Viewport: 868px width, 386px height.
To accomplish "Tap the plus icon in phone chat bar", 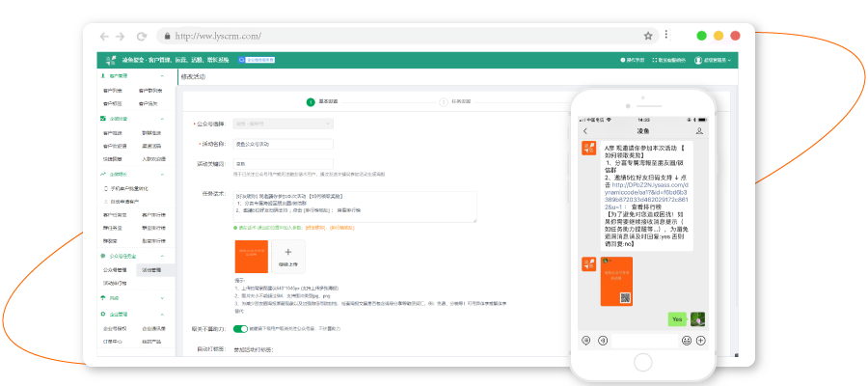I will tap(700, 340).
